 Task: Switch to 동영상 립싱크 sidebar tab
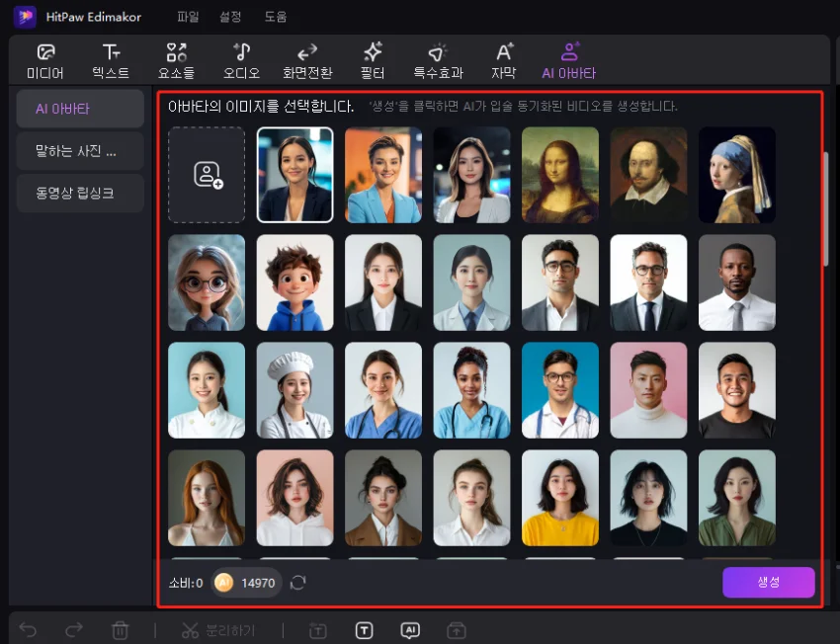80,194
